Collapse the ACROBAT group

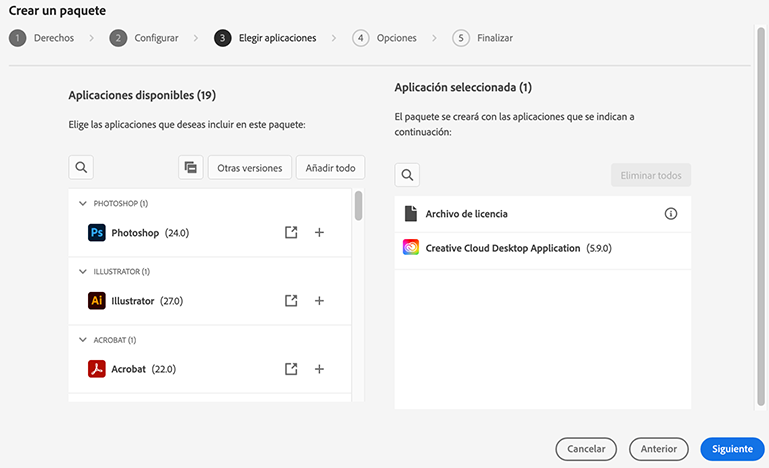point(82,340)
